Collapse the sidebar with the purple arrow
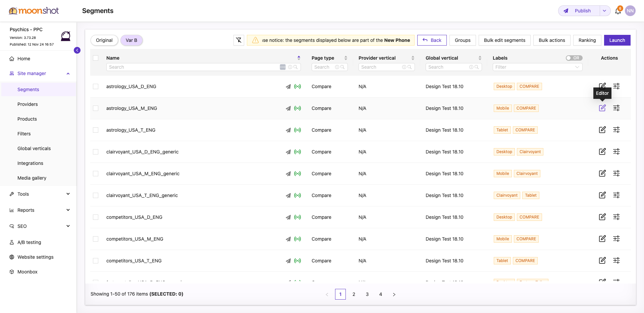This screenshot has width=644, height=313. point(77,50)
